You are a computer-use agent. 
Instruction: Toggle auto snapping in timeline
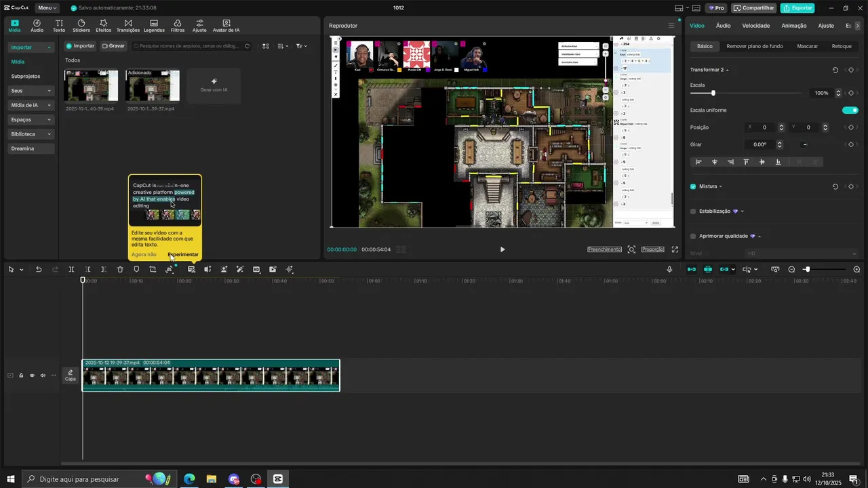click(x=708, y=269)
